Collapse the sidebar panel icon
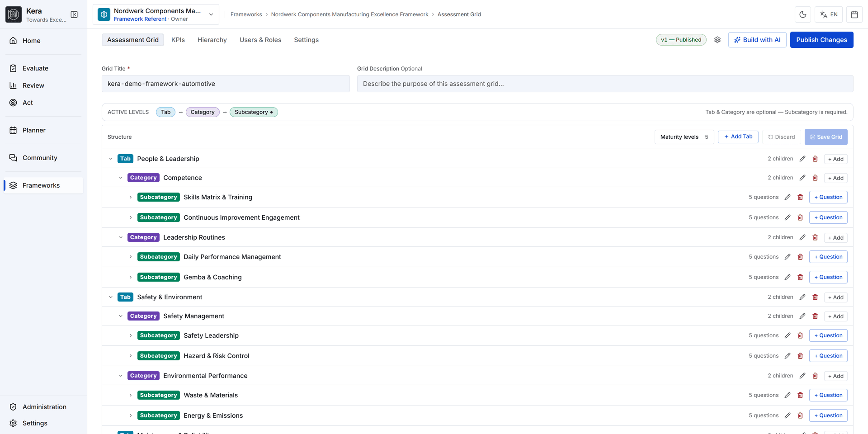Screen dimensions: 868x434 click(74, 14)
